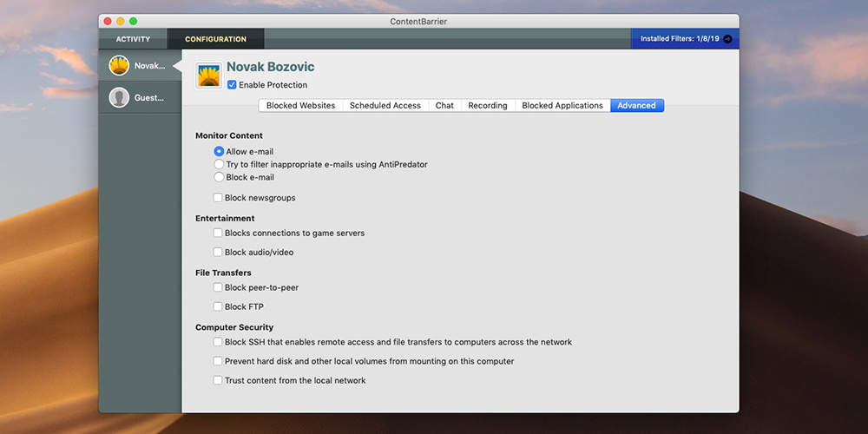Click the Novak Bozovic name heading
868x434 pixels.
tap(271, 67)
